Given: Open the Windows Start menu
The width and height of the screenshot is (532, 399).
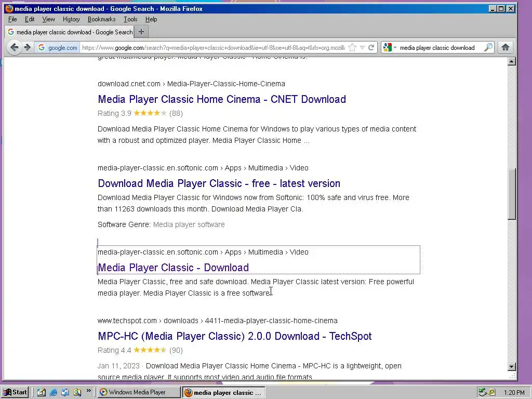Looking at the screenshot, I should point(15,392).
